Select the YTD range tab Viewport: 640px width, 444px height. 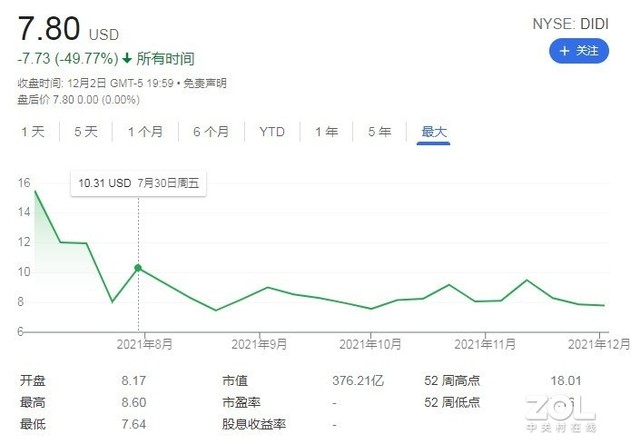coord(272,131)
